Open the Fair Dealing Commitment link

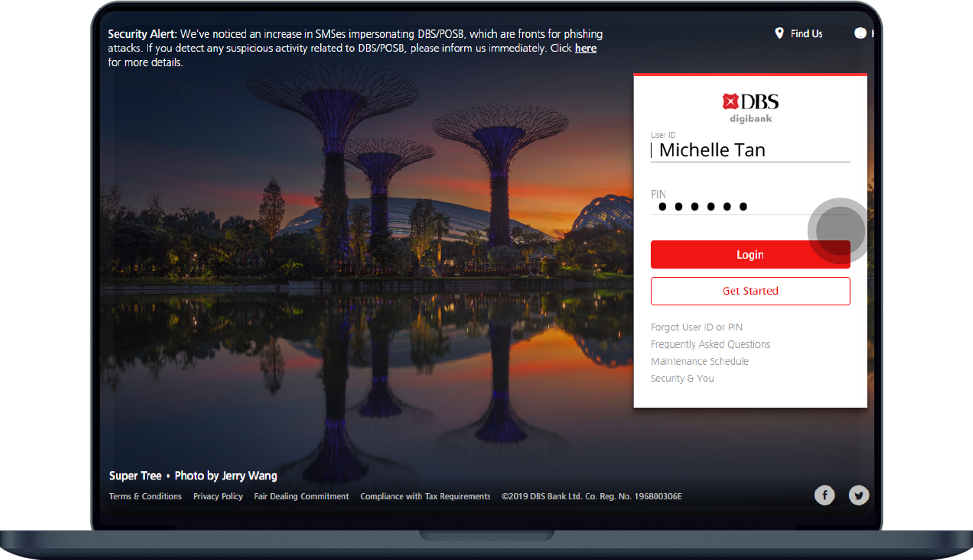[301, 496]
